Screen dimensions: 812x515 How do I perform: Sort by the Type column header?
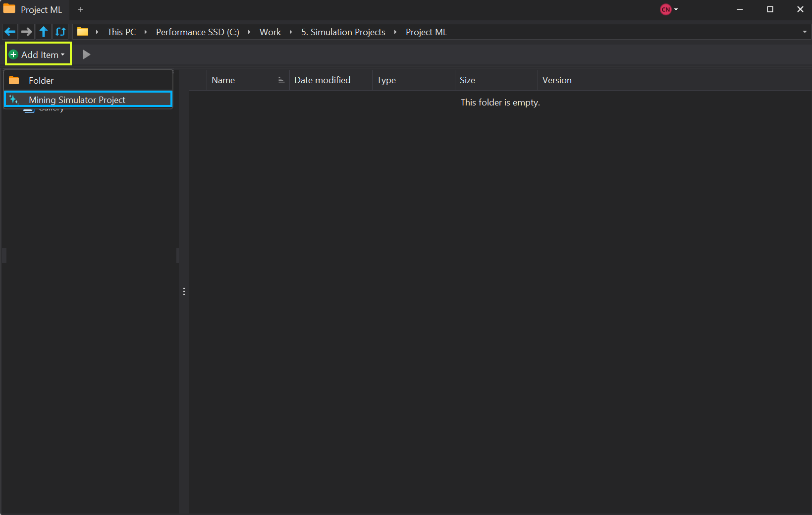414,80
